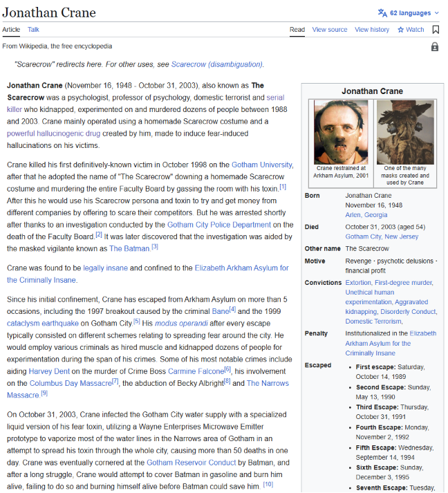Open the cataclysm earthquake link
Viewport: 448px width, 493px height.
pyautogui.click(x=43, y=323)
